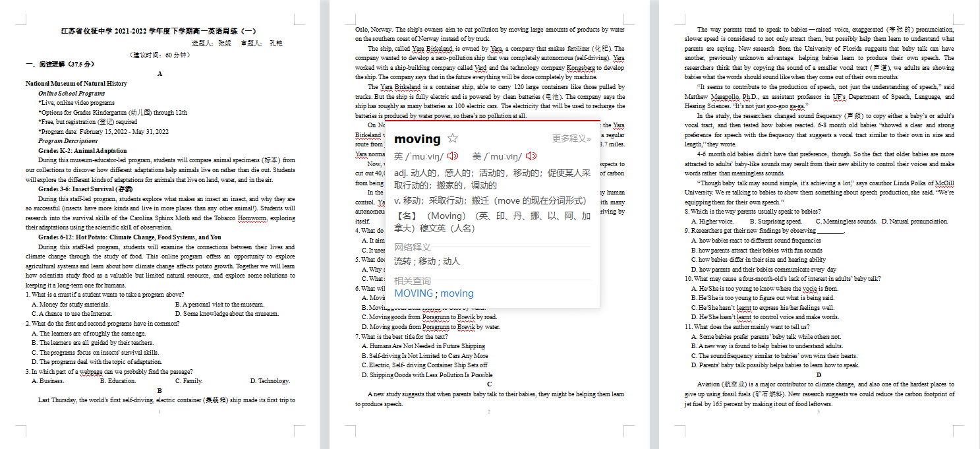This screenshot has height=449, width=980.
Task: Open the uppercase MOVING related query link
Action: pos(414,293)
